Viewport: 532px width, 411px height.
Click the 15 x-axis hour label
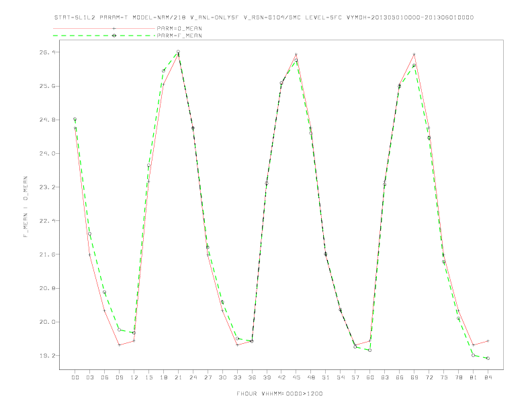[x=148, y=377]
